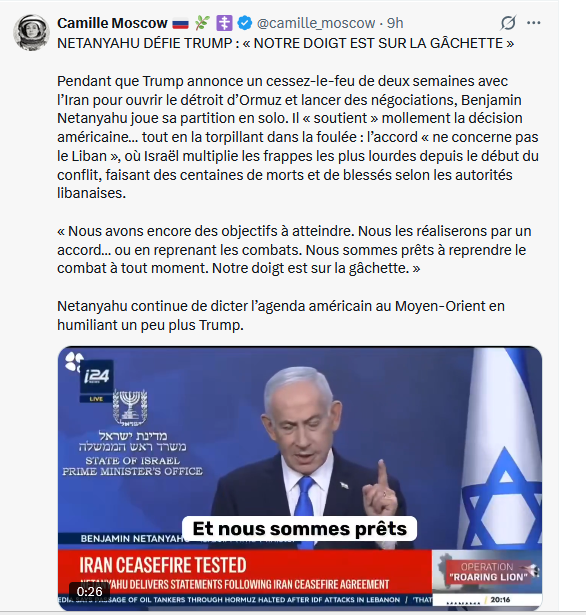
Task: Click the Grok explain-post icon
Action: (508, 23)
